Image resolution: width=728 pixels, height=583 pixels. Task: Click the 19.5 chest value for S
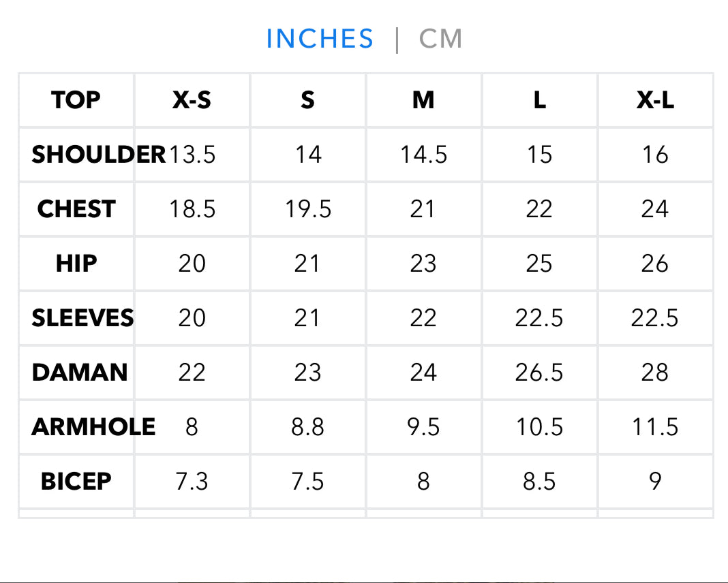[308, 208]
